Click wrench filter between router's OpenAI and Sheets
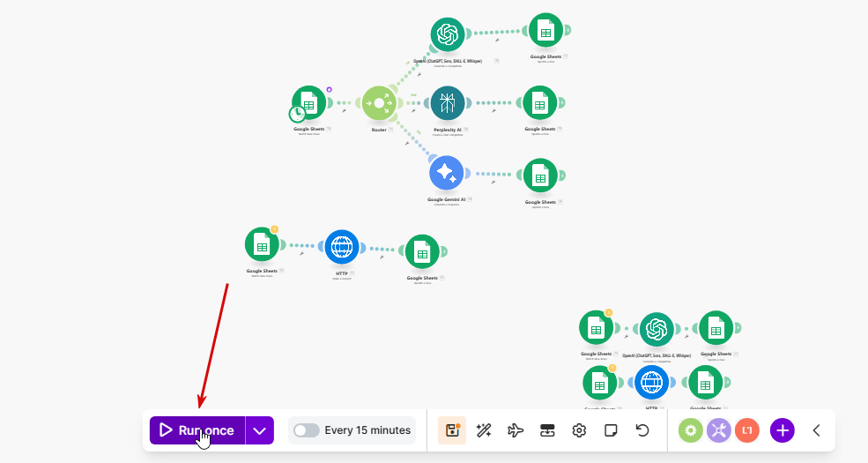The width and height of the screenshot is (868, 463). [497, 40]
